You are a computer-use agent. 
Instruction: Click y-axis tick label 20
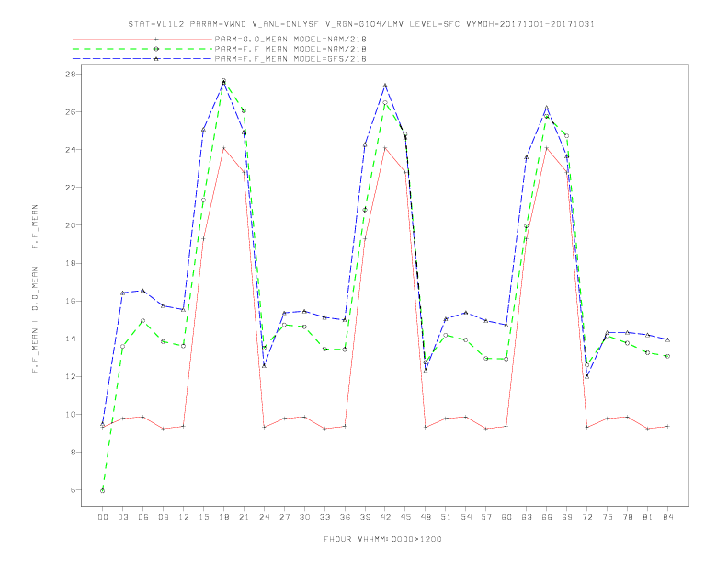coord(71,225)
